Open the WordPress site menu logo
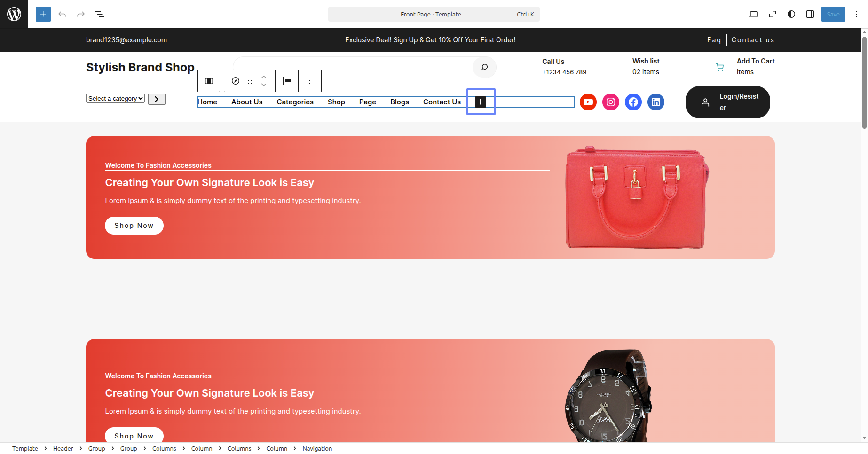Screen dimensions: 868x454 coord(14,14)
